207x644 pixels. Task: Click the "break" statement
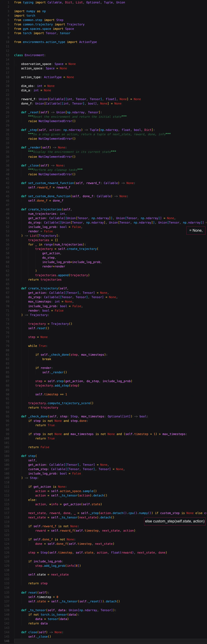(47, 359)
